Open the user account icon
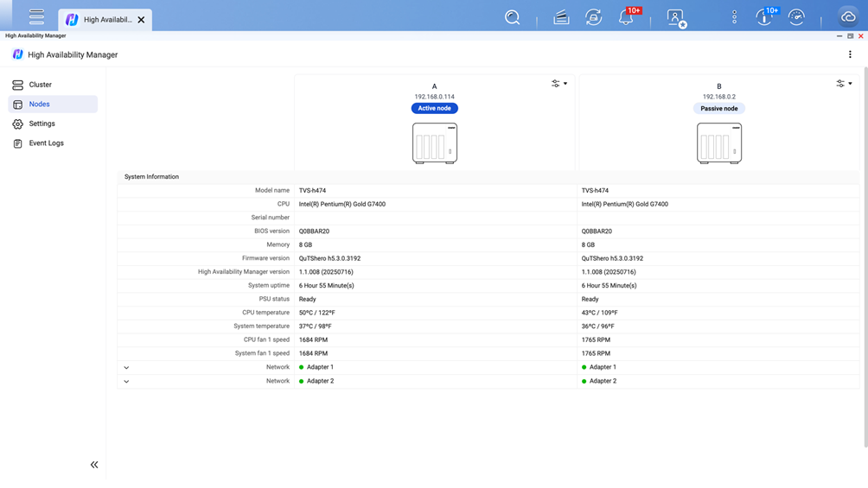Screen dimensions: 868x488 tap(676, 18)
